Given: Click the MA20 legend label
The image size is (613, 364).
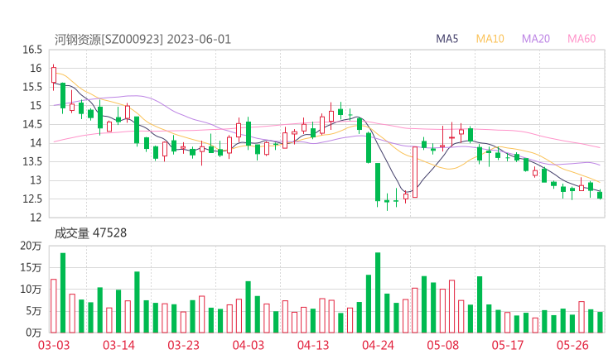Looking at the screenshot, I should click(x=536, y=39).
